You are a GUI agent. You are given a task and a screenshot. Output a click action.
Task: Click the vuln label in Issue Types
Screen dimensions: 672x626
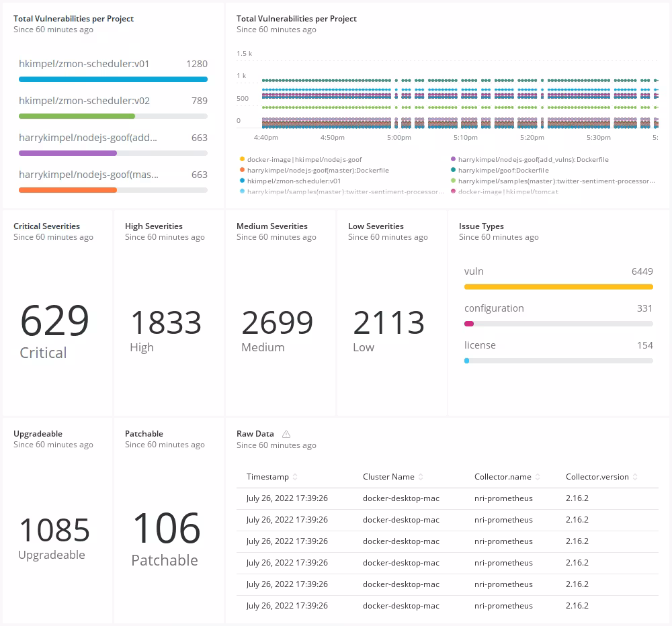474,271
